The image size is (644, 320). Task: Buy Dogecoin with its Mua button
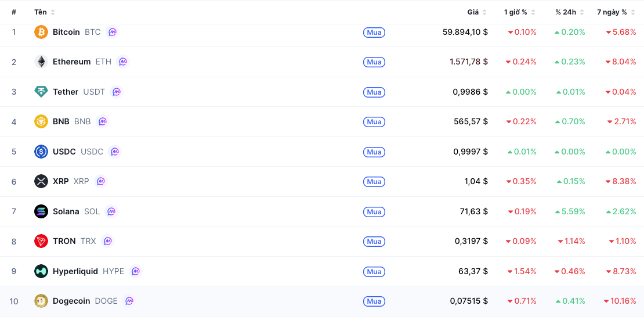[374, 301]
